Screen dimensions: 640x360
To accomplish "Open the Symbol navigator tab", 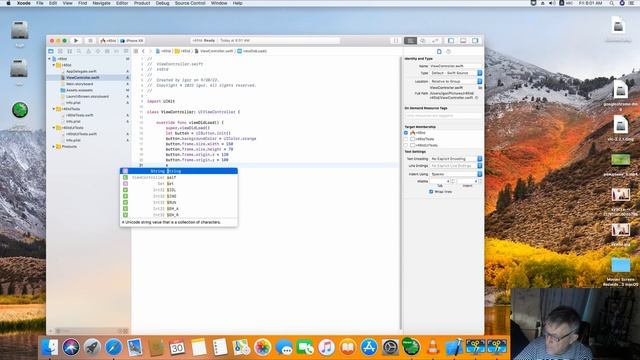I will (x=70, y=51).
